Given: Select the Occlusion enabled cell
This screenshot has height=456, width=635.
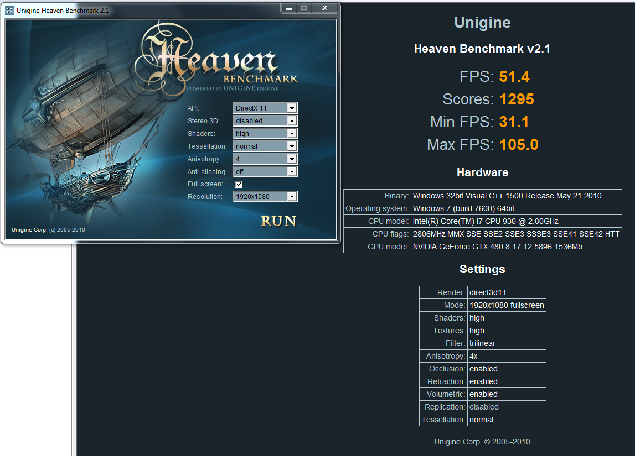Looking at the screenshot, I should coord(507,369).
